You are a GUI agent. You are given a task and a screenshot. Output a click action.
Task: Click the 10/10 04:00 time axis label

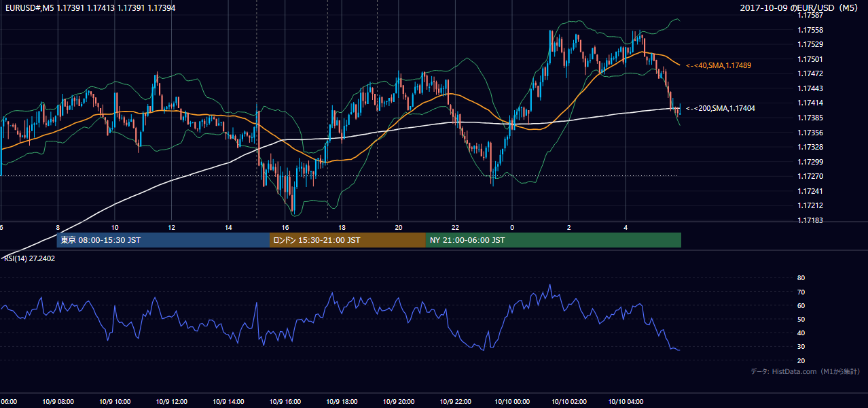[626, 402]
